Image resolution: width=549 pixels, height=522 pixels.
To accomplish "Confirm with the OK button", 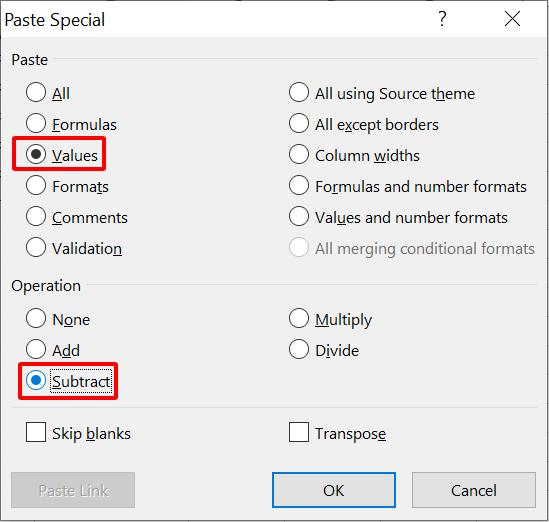I will [x=334, y=490].
